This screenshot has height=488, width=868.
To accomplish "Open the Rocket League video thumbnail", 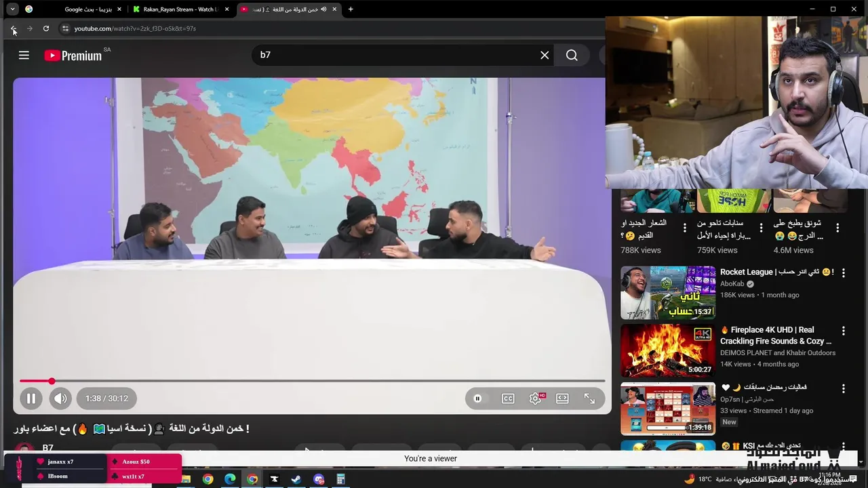I will (x=668, y=292).
